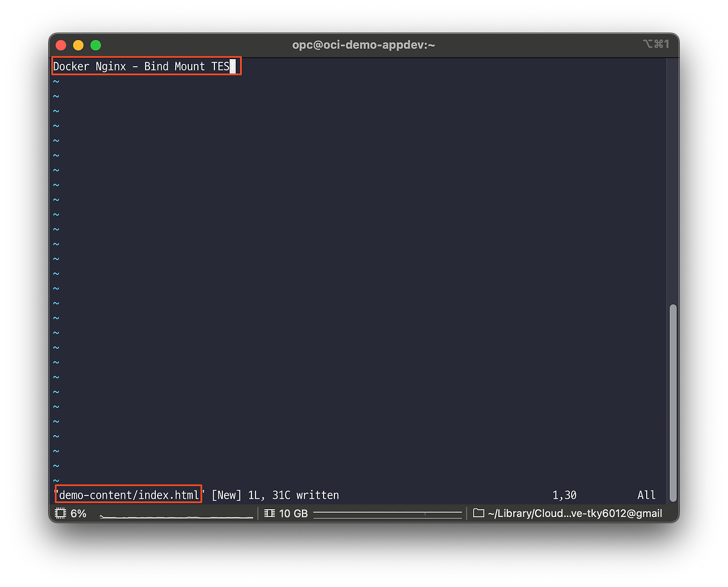The height and width of the screenshot is (587, 728).
Task: Click the block cursor after 'TES'
Action: click(233, 67)
